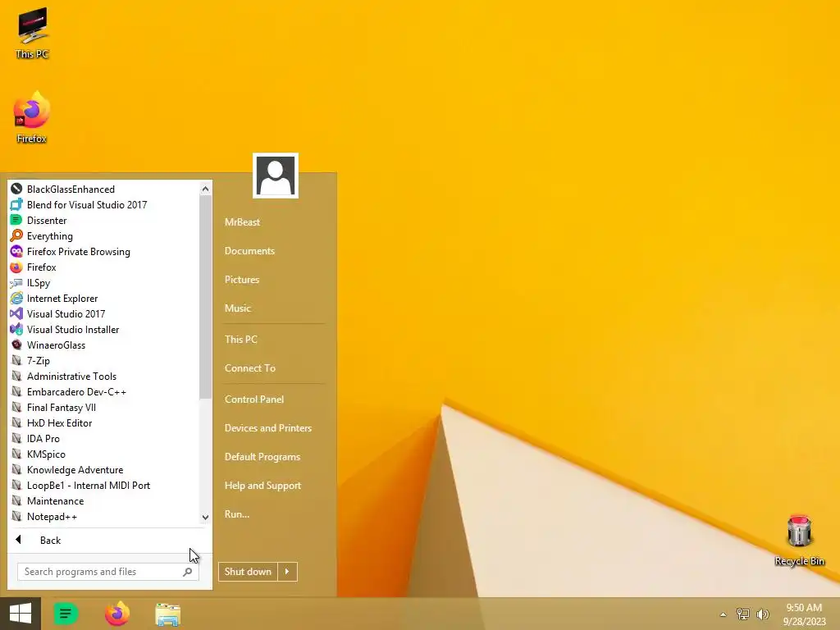
Task: Open the Shut down options arrow
Action: coord(287,572)
